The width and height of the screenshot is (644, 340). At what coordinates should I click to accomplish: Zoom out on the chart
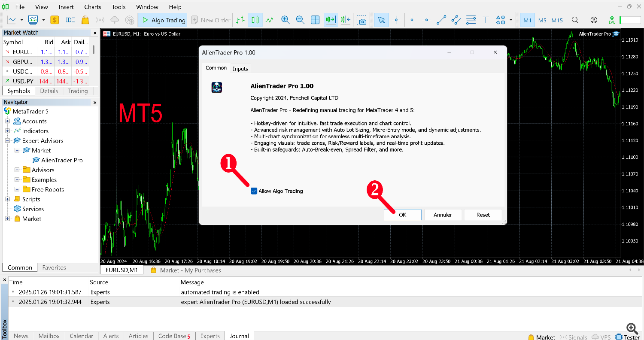300,20
